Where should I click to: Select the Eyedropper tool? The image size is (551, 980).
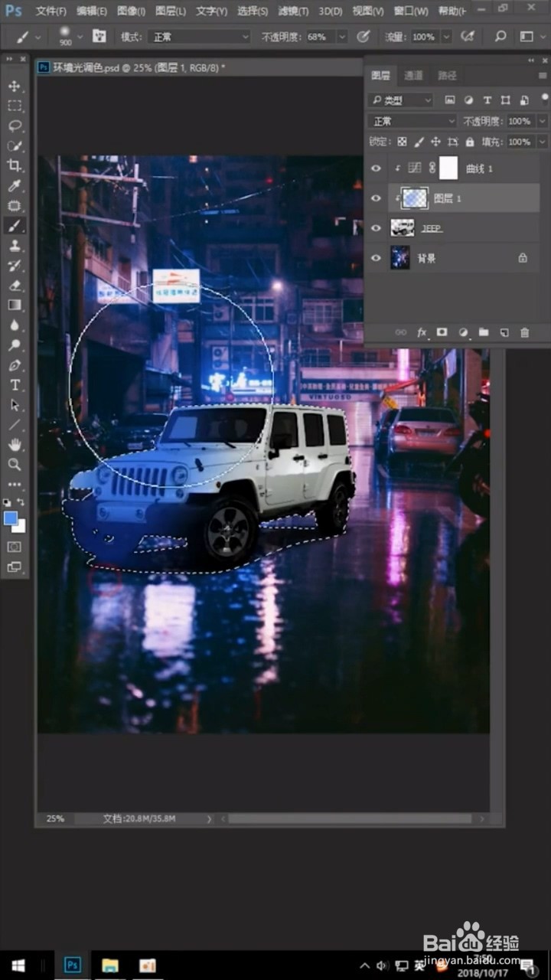pos(15,186)
